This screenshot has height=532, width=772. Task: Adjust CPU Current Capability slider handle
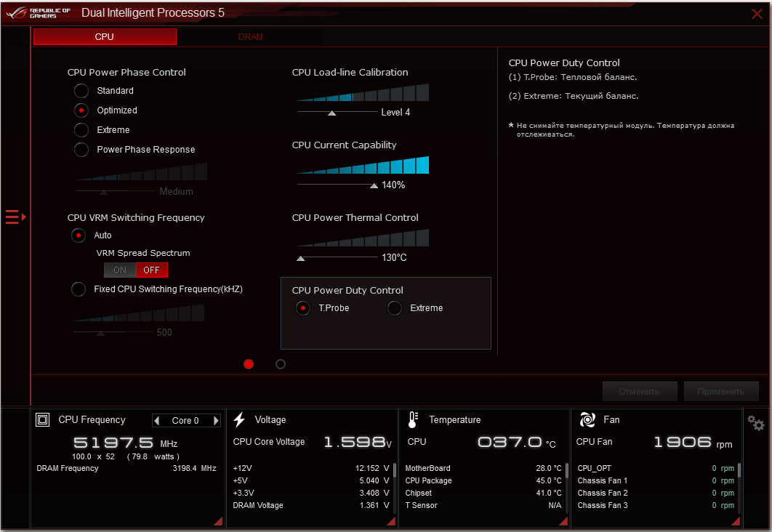click(374, 185)
